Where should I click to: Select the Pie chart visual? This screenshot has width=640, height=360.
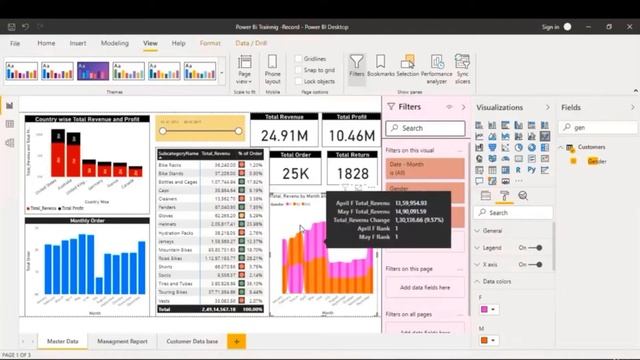(x=518, y=147)
